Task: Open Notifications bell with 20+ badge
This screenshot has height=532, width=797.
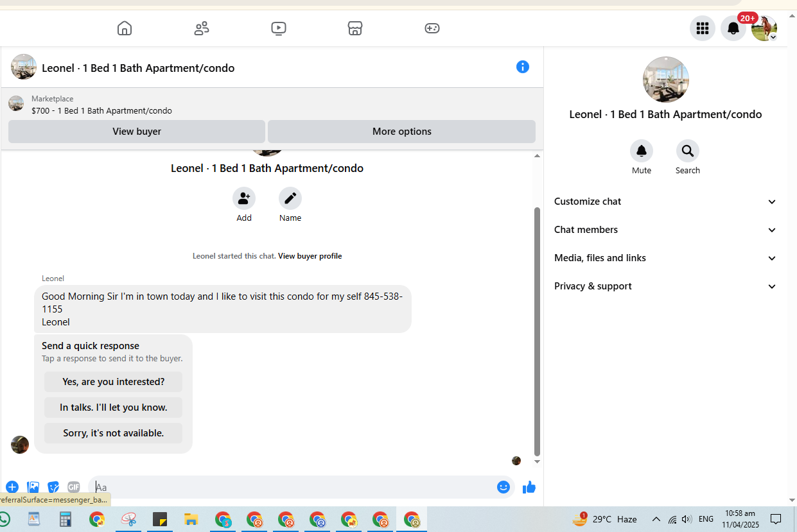Action: click(x=733, y=28)
